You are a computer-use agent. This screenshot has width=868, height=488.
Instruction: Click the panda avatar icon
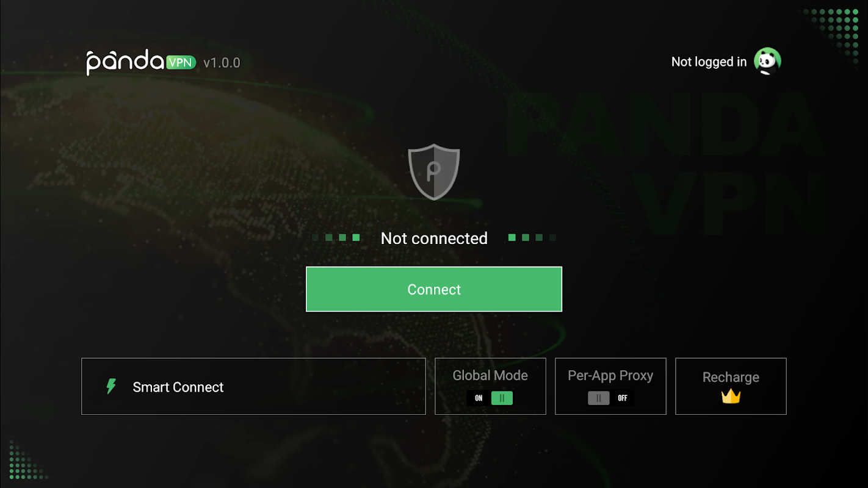767,62
